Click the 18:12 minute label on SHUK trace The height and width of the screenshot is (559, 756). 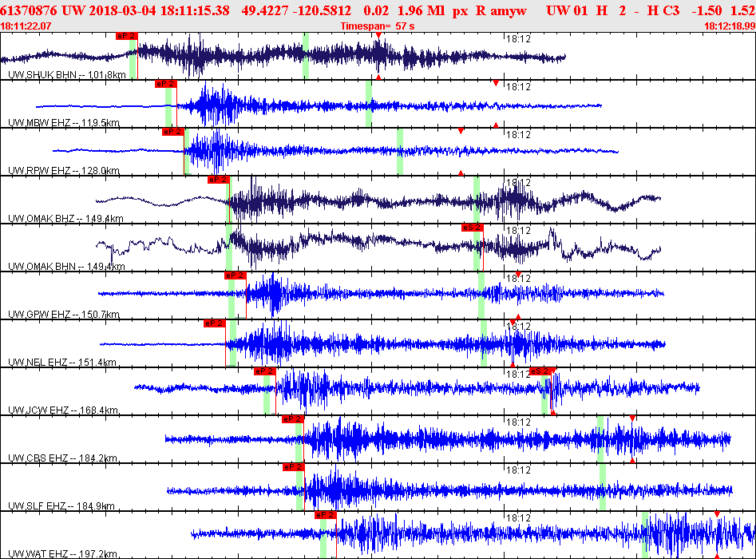click(518, 39)
